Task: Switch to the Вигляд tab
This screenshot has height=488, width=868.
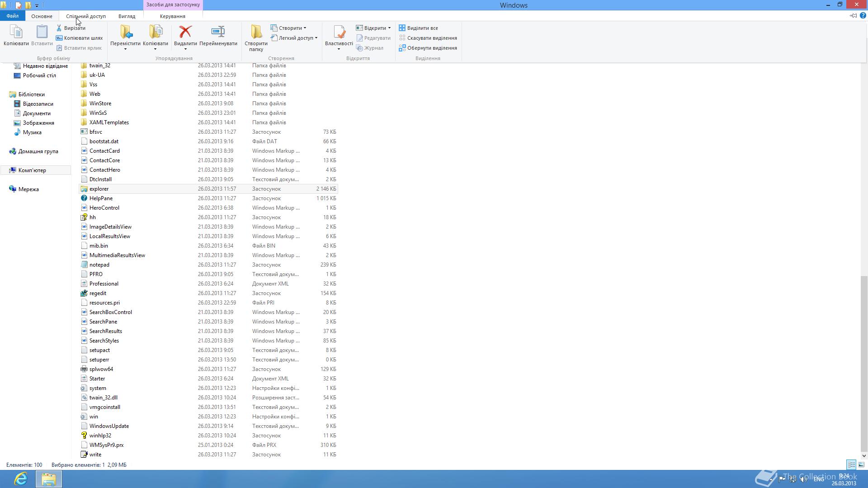Action: pyautogui.click(x=127, y=16)
